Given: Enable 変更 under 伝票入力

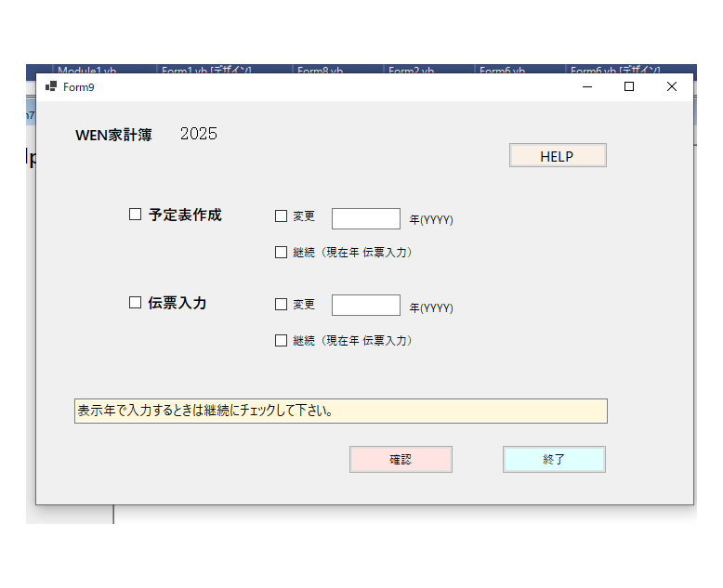Looking at the screenshot, I should (282, 305).
